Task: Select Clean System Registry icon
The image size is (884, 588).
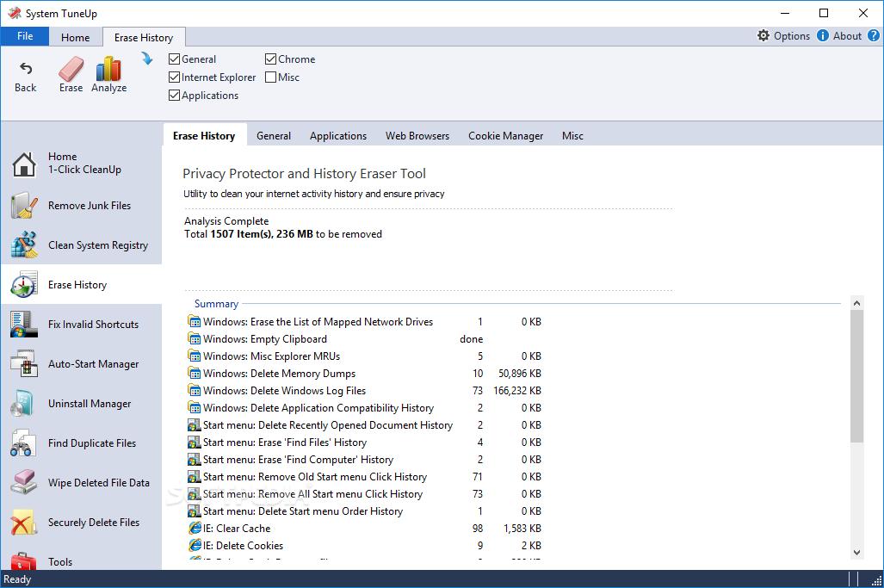Action: click(24, 244)
